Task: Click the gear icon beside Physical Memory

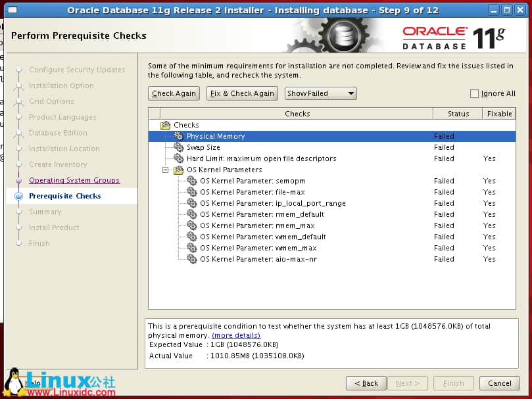Action: pyautogui.click(x=178, y=136)
